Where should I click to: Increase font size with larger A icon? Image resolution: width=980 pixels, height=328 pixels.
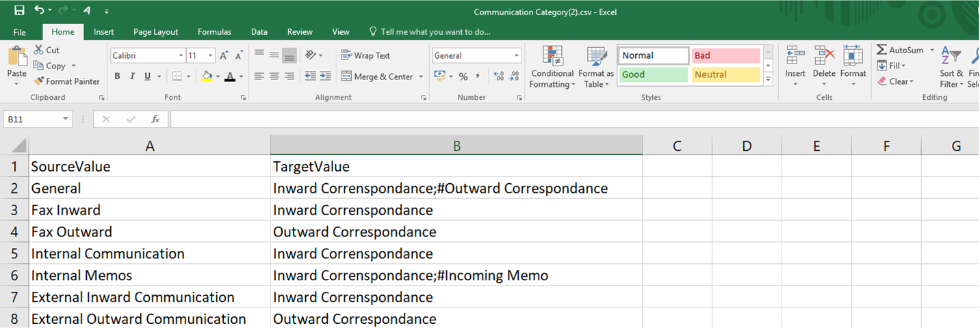tap(224, 55)
